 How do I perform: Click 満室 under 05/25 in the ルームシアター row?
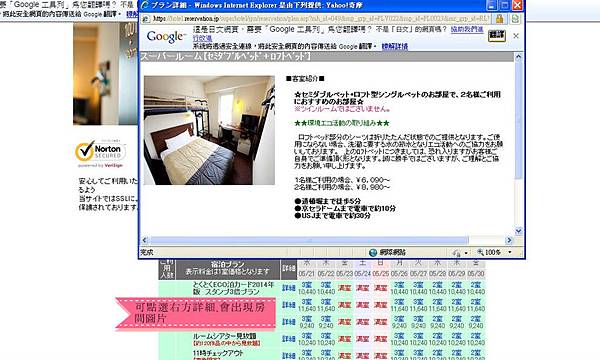pyautogui.click(x=380, y=339)
